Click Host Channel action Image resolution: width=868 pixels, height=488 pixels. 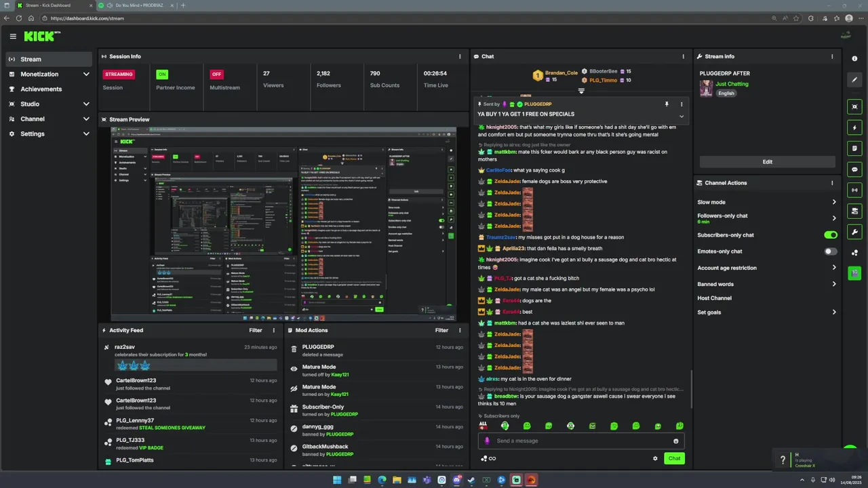click(x=714, y=298)
